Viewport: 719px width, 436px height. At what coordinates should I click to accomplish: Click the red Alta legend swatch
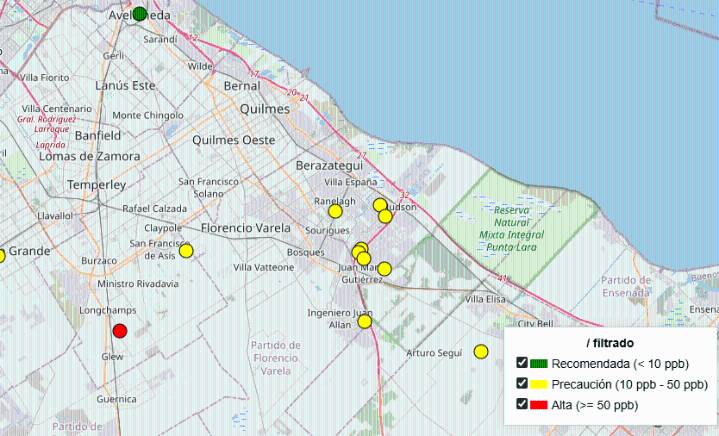point(540,404)
